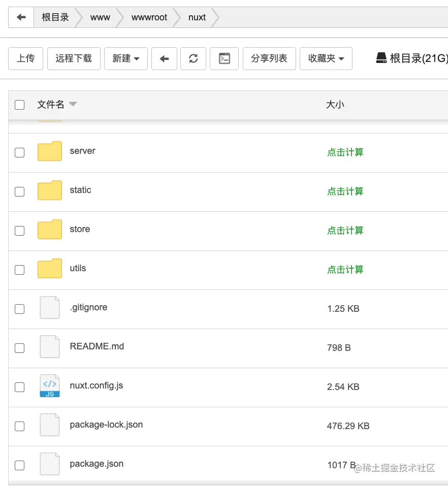
Task: Open the terminal icon in the toolbar
Action: pyautogui.click(x=224, y=58)
